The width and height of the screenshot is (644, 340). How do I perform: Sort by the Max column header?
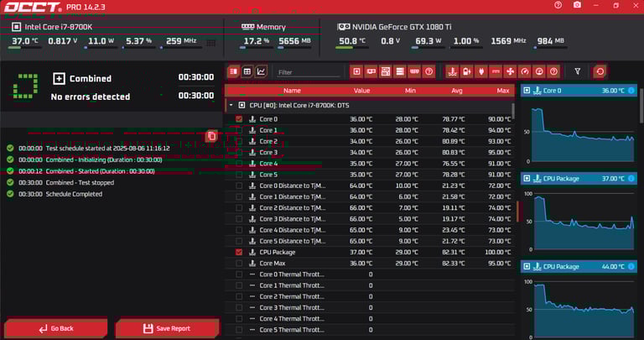point(503,91)
